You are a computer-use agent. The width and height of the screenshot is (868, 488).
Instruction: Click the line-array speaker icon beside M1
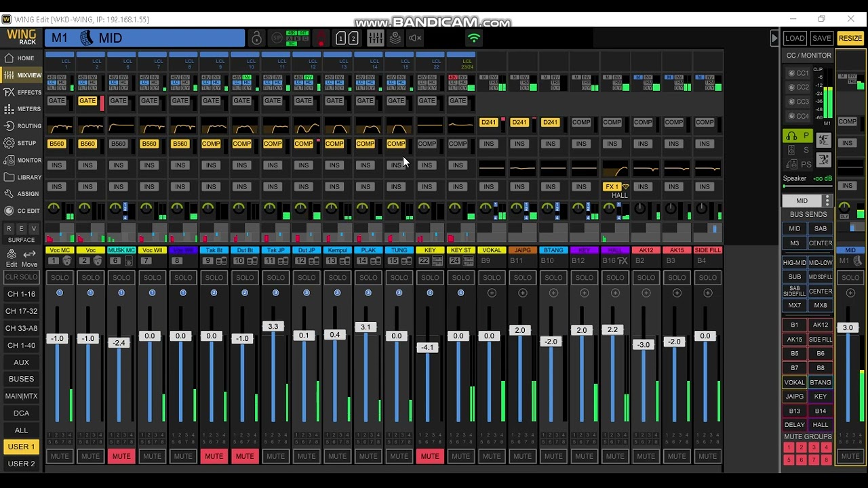pos(86,38)
